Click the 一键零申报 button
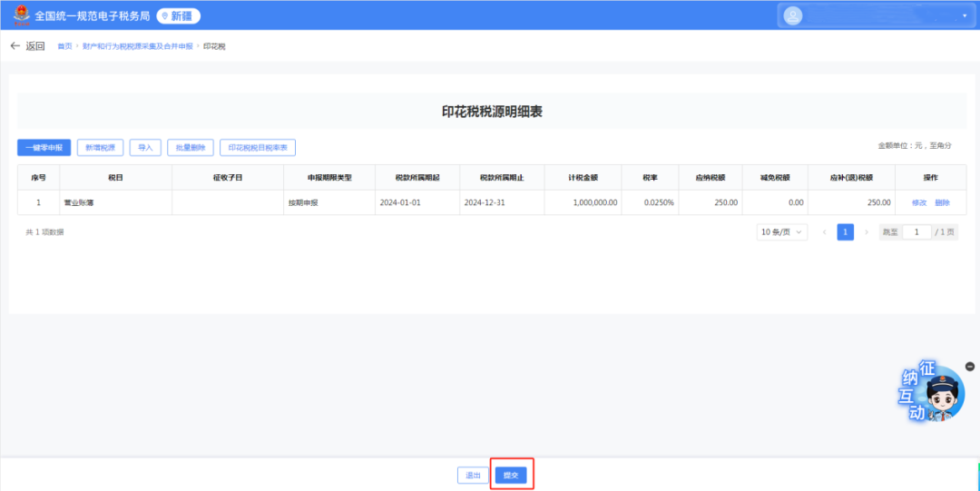Viewport: 980px width, 491px height. click(x=44, y=148)
